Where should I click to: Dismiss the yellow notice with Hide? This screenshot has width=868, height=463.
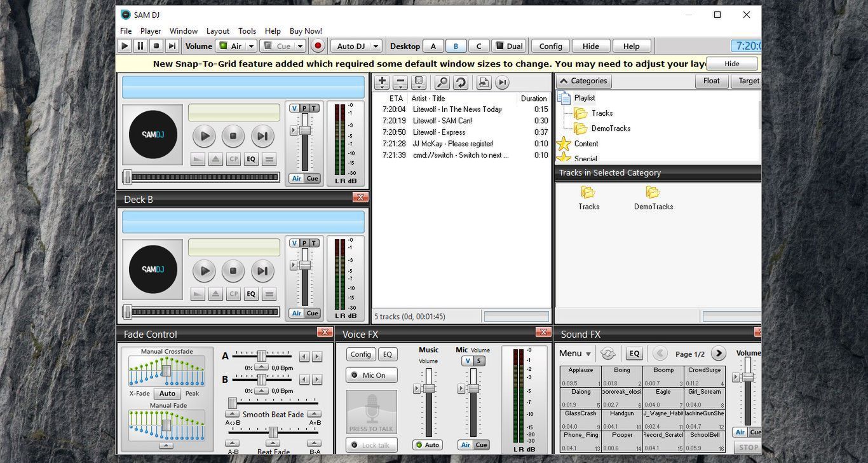(731, 64)
